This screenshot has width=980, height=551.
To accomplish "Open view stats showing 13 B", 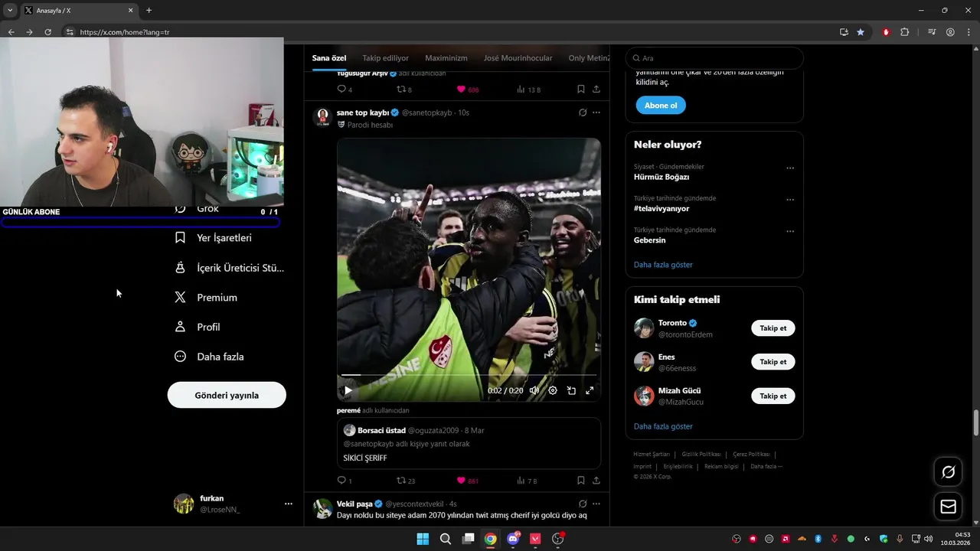I will click(x=528, y=90).
